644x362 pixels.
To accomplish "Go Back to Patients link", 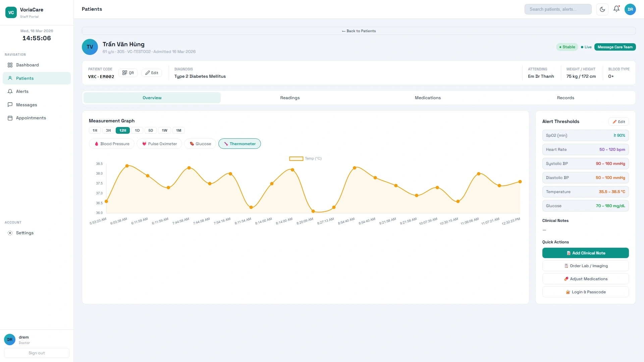I will [359, 31].
